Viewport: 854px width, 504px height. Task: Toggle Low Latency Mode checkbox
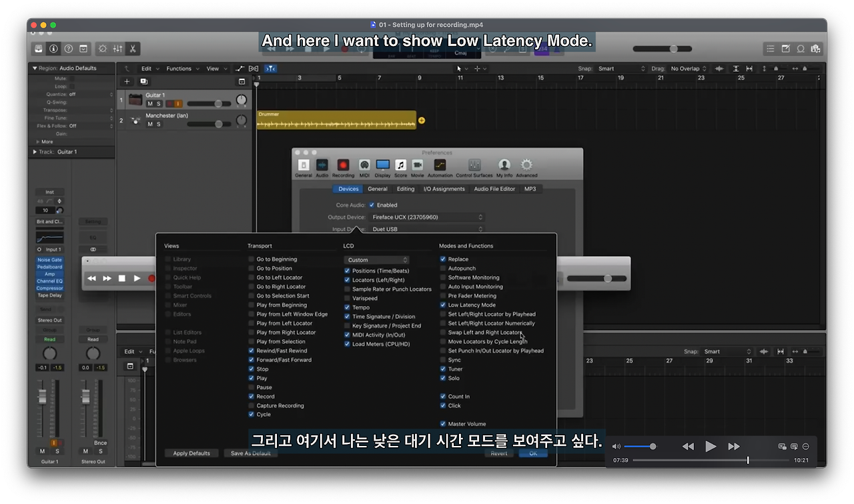click(x=443, y=305)
